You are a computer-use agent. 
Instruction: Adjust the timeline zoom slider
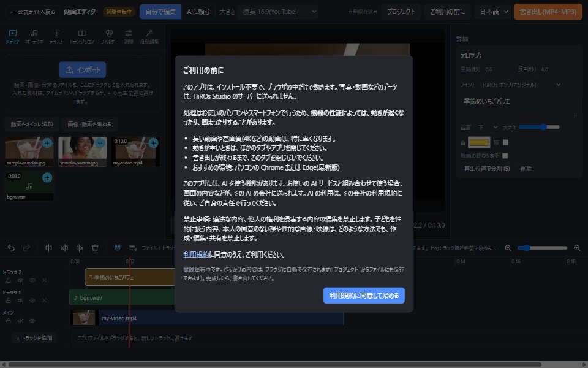point(542,248)
